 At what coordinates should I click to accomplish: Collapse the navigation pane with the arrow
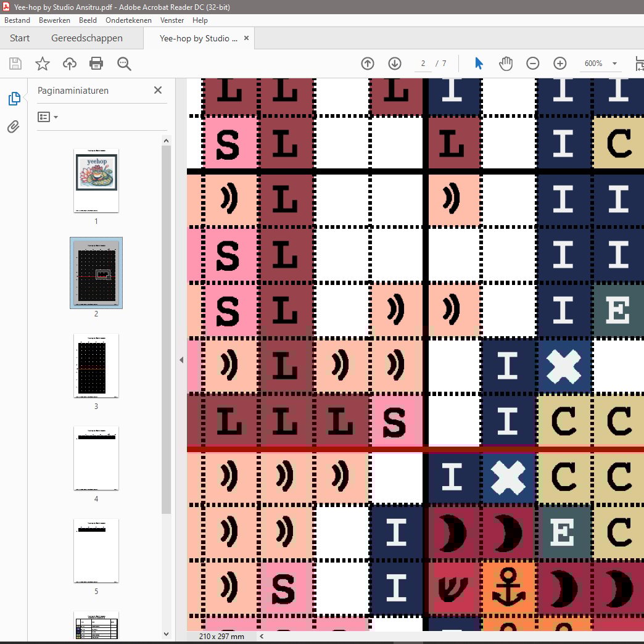181,360
